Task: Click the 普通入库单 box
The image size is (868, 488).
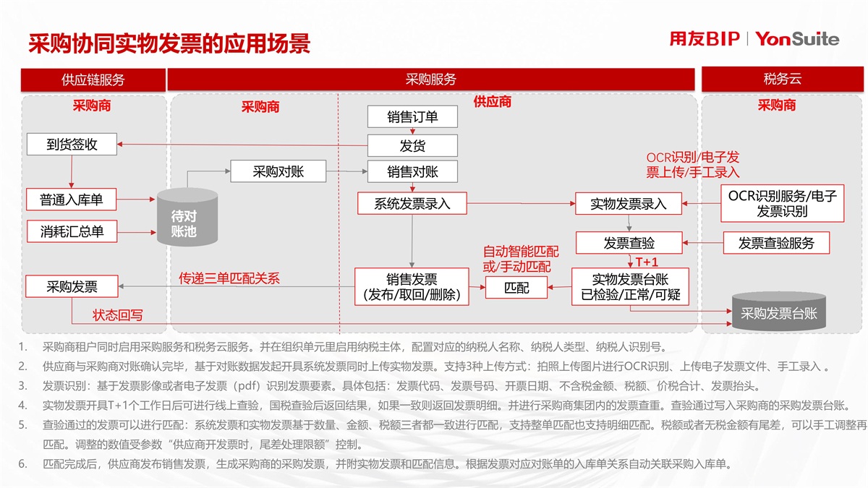Action: tap(72, 200)
